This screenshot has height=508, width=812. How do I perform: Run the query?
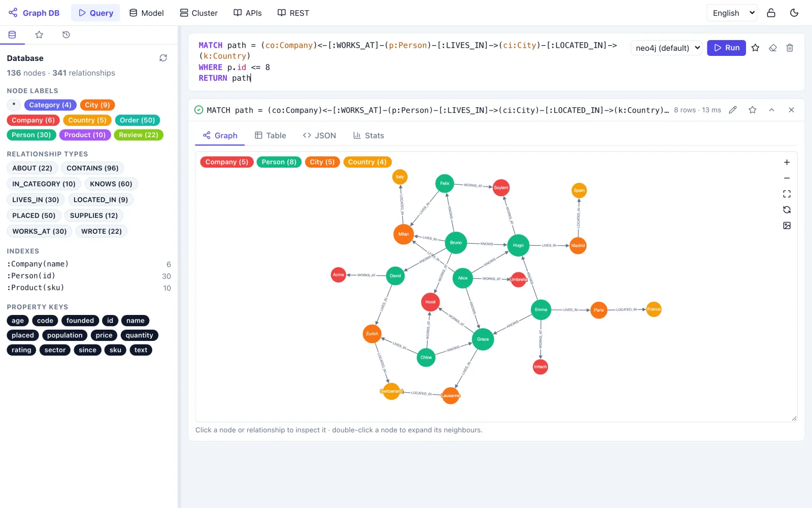(x=726, y=48)
